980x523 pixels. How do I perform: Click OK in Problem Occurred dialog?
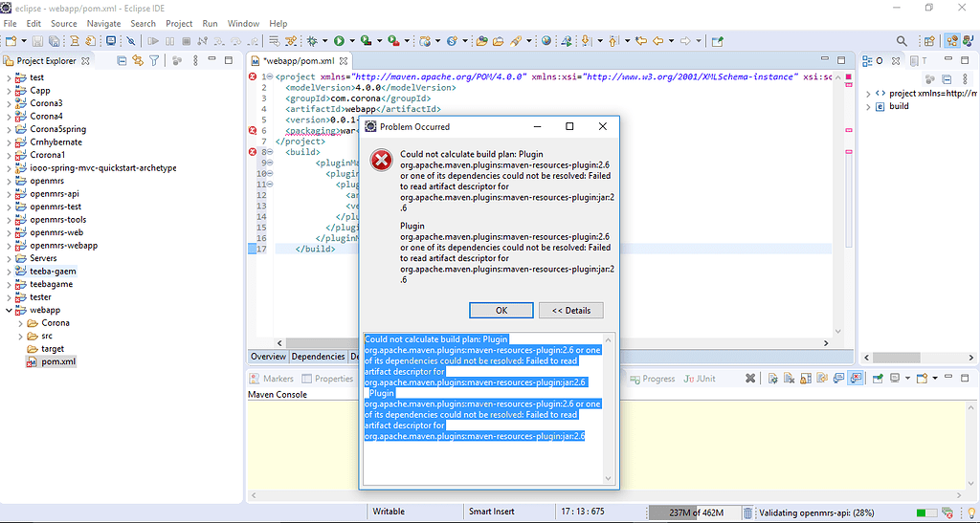(501, 310)
